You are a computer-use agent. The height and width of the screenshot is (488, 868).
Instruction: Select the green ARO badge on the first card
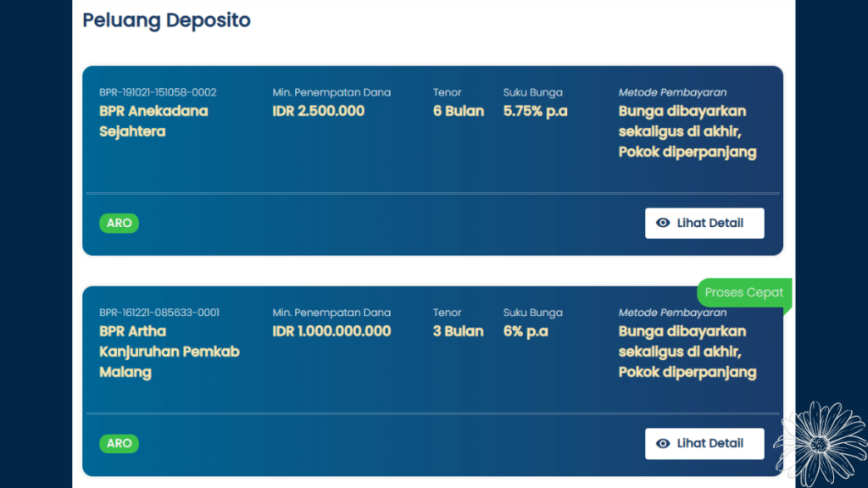119,223
